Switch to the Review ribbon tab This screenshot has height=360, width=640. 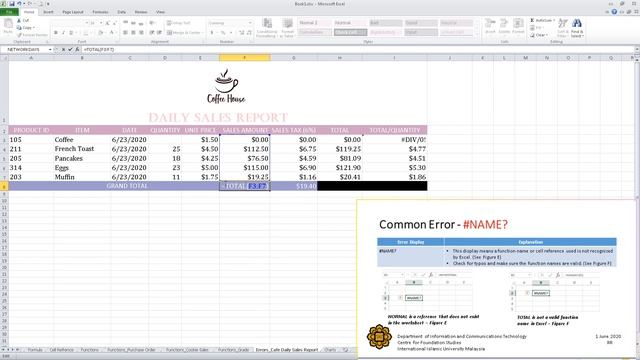click(141, 12)
